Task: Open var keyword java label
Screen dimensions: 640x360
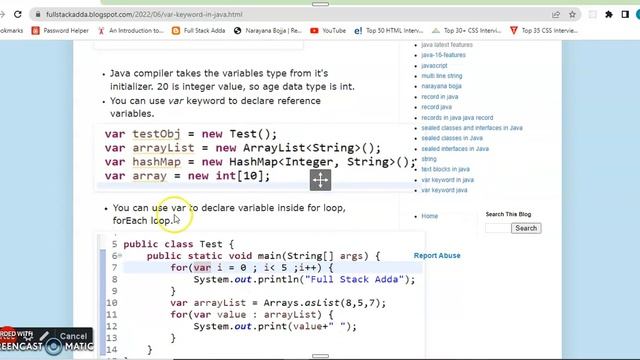Action: [444, 190]
